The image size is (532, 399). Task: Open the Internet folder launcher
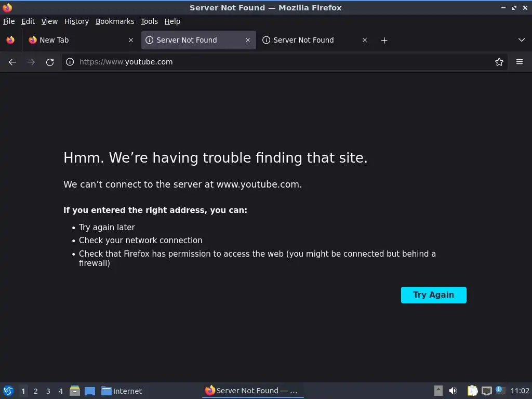(122, 391)
